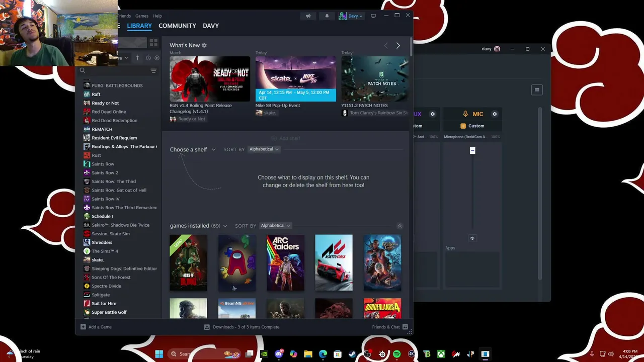Select The Sims 4 in list

pyautogui.click(x=120, y=251)
